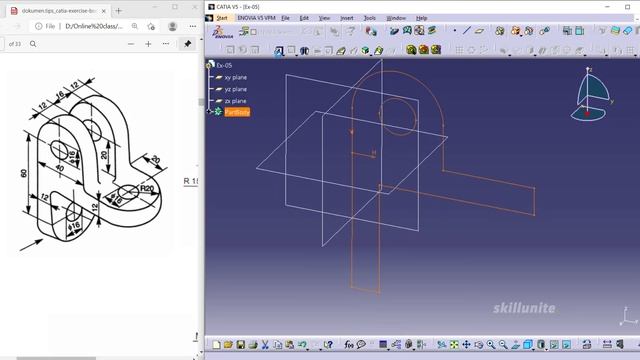Close the PDF tab in Edge
This screenshot has height=360, width=640.
coord(104,11)
